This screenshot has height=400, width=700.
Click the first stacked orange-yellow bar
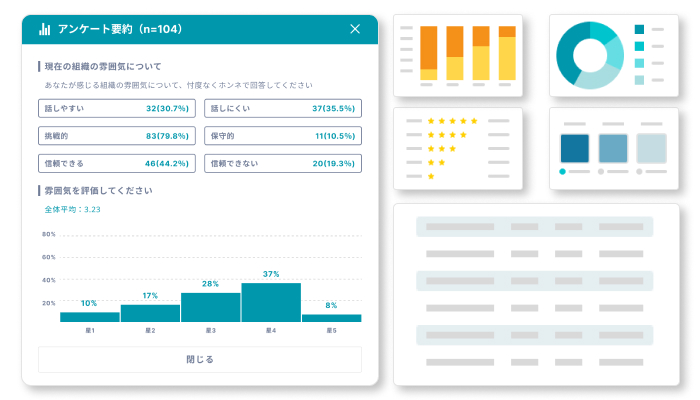point(429,53)
